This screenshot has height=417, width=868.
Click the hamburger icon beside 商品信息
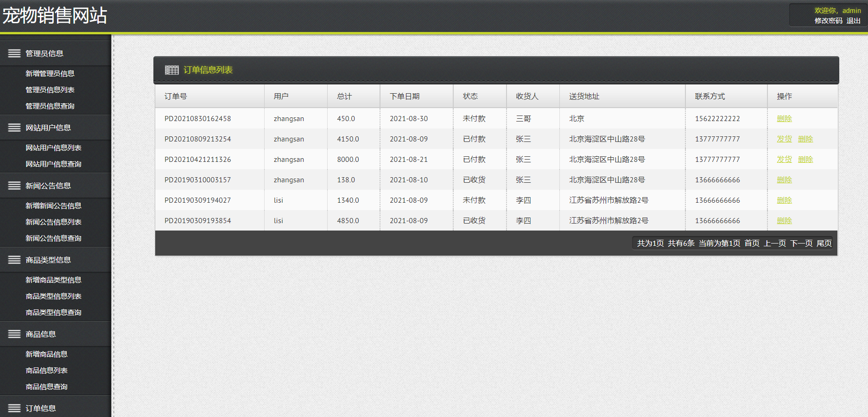coord(14,334)
